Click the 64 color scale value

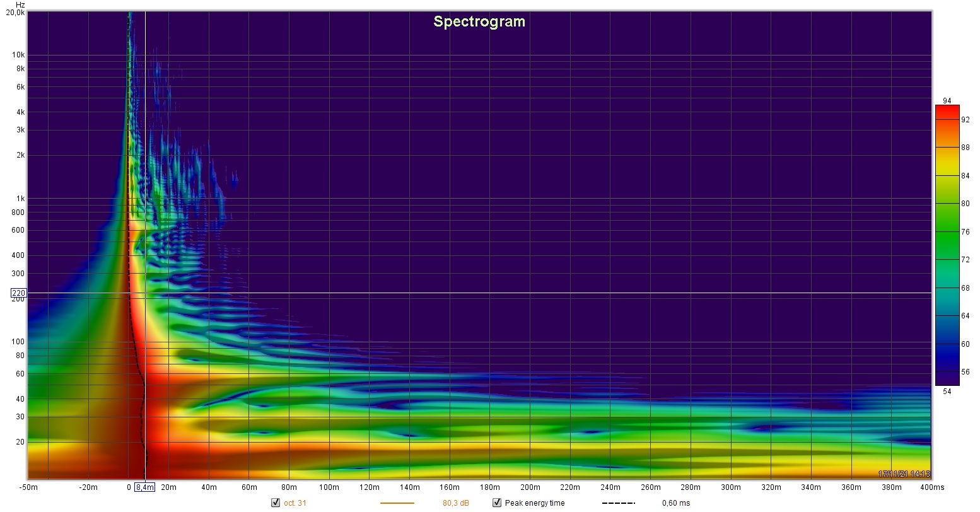pyautogui.click(x=965, y=316)
